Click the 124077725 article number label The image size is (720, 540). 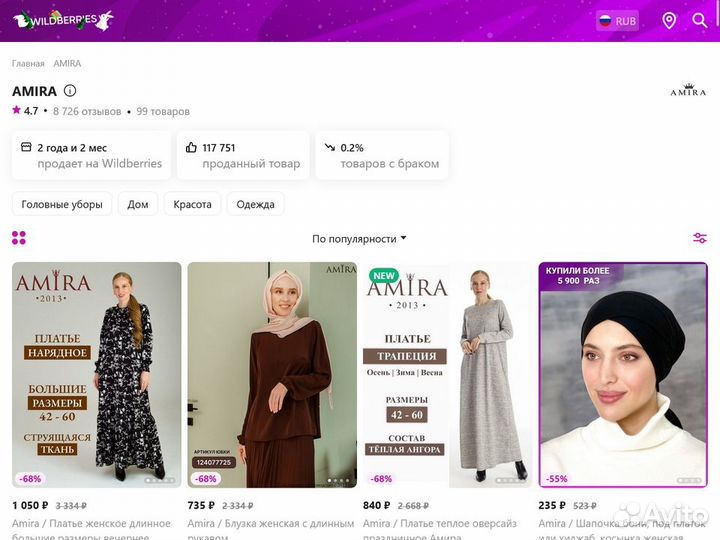click(x=214, y=462)
